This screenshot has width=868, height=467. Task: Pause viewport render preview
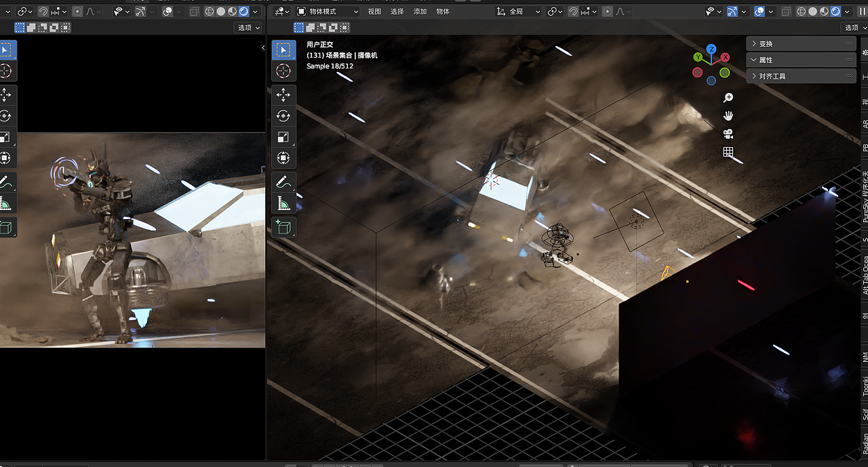(x=862, y=12)
